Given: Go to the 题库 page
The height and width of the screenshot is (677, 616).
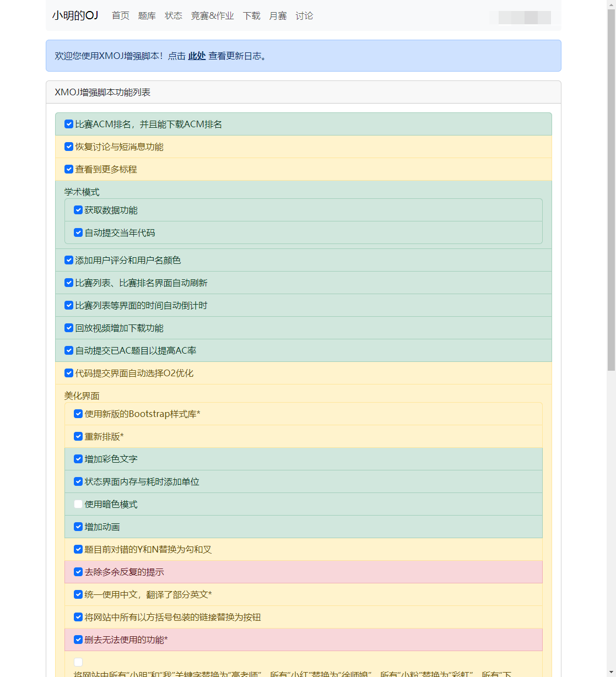Looking at the screenshot, I should tap(147, 16).
